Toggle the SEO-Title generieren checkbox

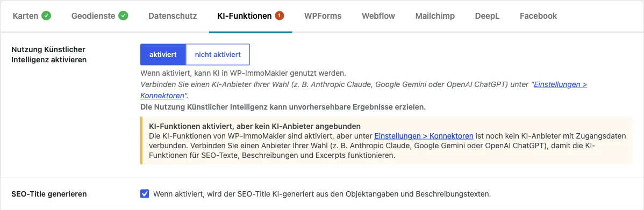coord(145,193)
